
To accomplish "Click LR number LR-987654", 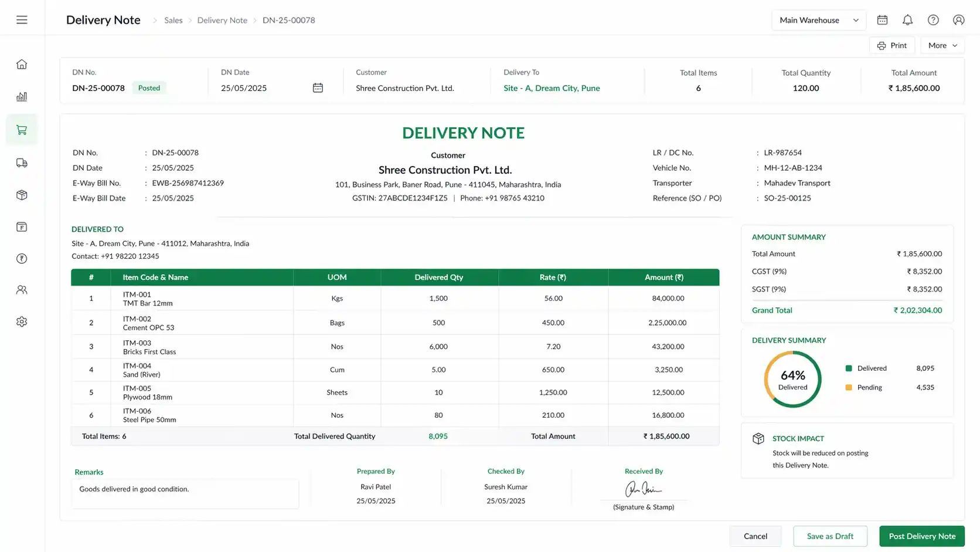I will pyautogui.click(x=782, y=153).
